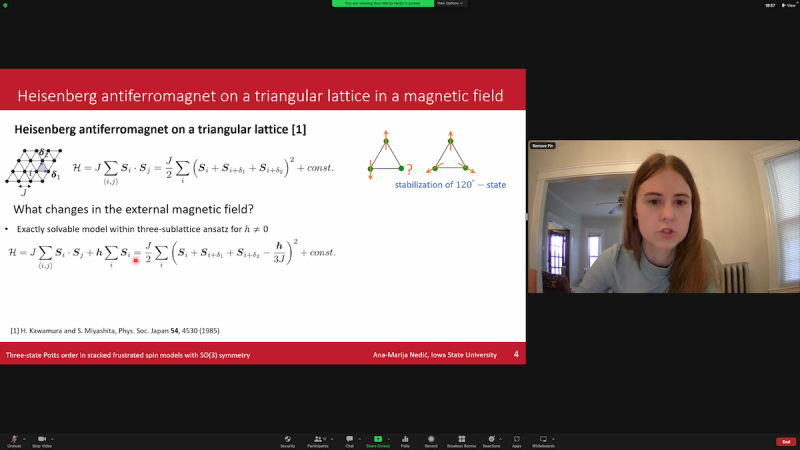This screenshot has height=450, width=800.
Task: Unmute the microphone
Action: [14, 441]
